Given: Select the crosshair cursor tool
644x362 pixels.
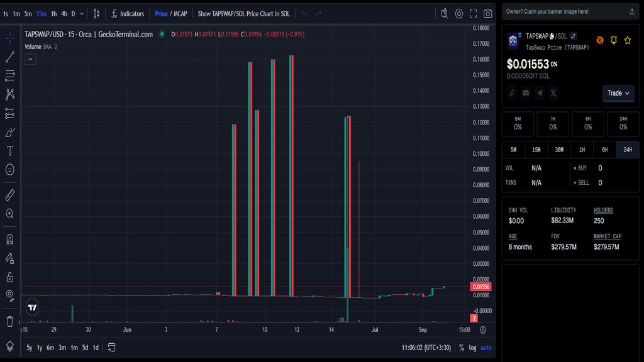Looking at the screenshot, I should (10, 38).
